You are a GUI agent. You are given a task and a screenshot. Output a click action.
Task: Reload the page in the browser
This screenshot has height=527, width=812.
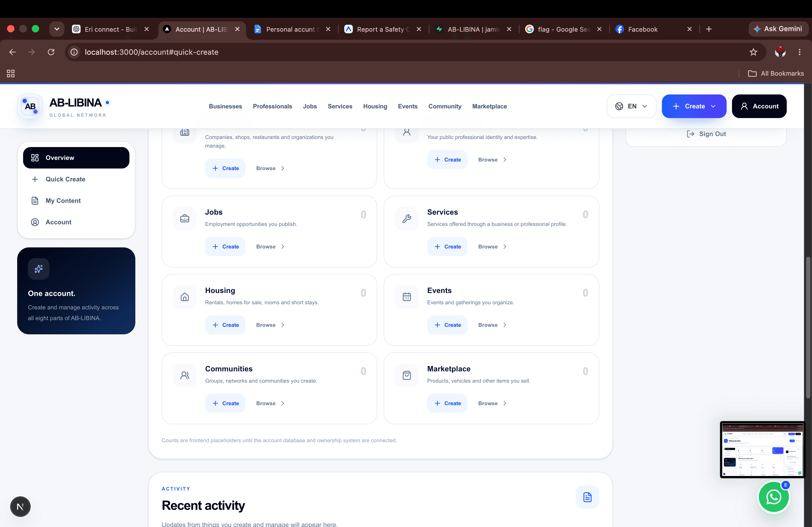tap(51, 52)
